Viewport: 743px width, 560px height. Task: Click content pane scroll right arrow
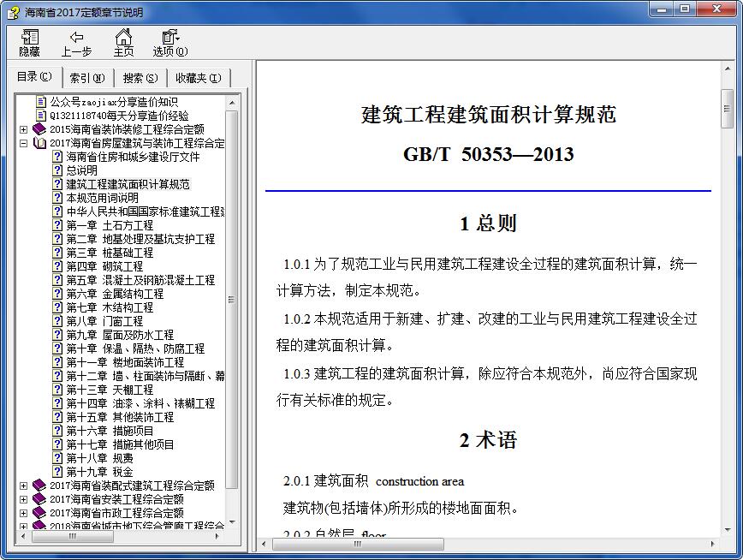pos(713,544)
